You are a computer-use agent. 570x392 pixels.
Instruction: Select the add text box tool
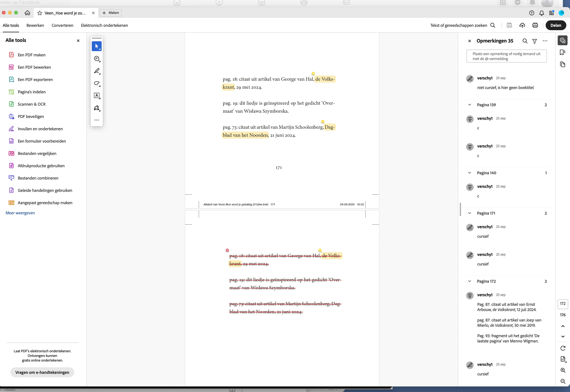97,96
